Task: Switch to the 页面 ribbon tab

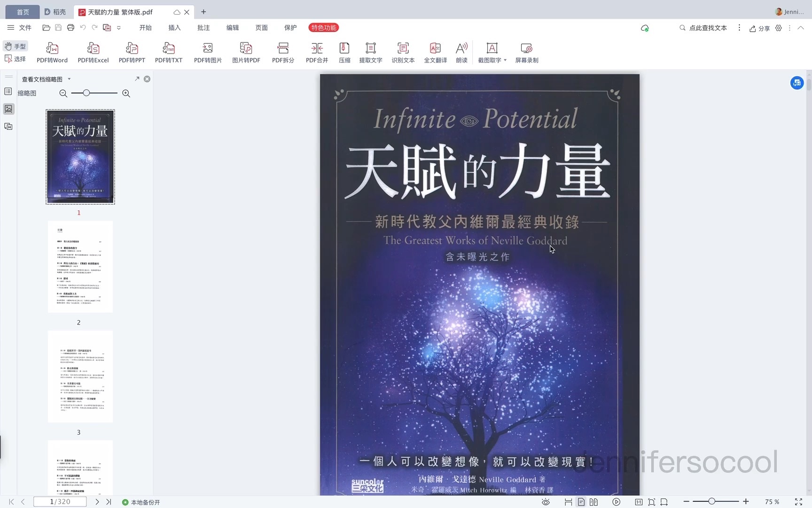Action: pos(262,28)
